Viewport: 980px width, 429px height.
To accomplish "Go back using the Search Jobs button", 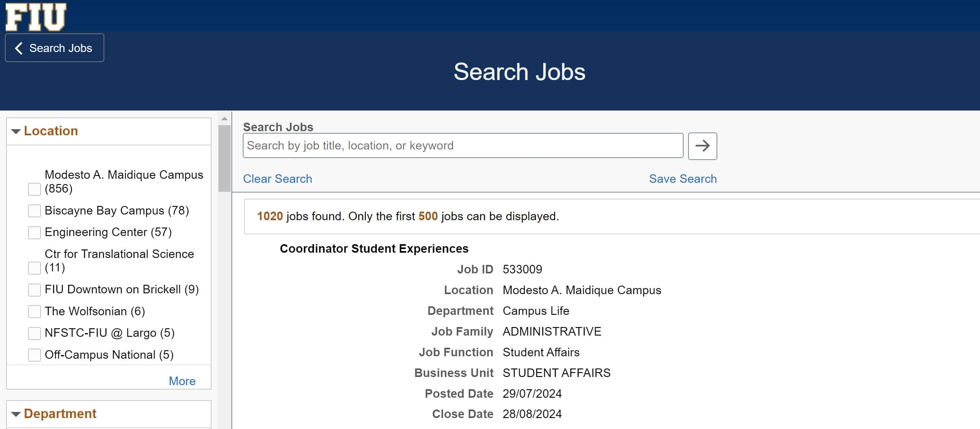I will pyautogui.click(x=54, y=48).
